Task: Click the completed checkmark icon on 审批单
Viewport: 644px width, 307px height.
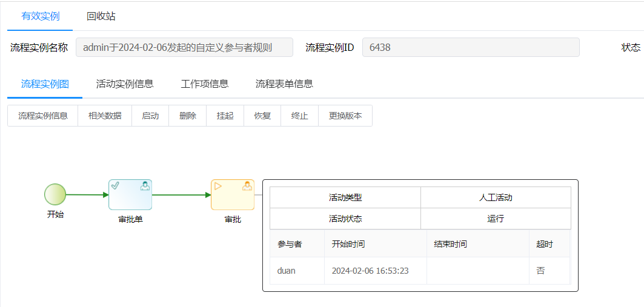Action: 115,185
